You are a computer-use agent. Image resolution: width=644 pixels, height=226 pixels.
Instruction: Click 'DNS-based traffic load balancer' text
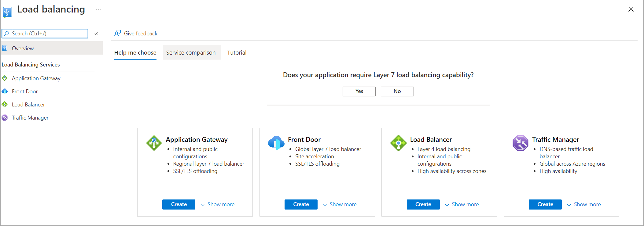click(566, 153)
